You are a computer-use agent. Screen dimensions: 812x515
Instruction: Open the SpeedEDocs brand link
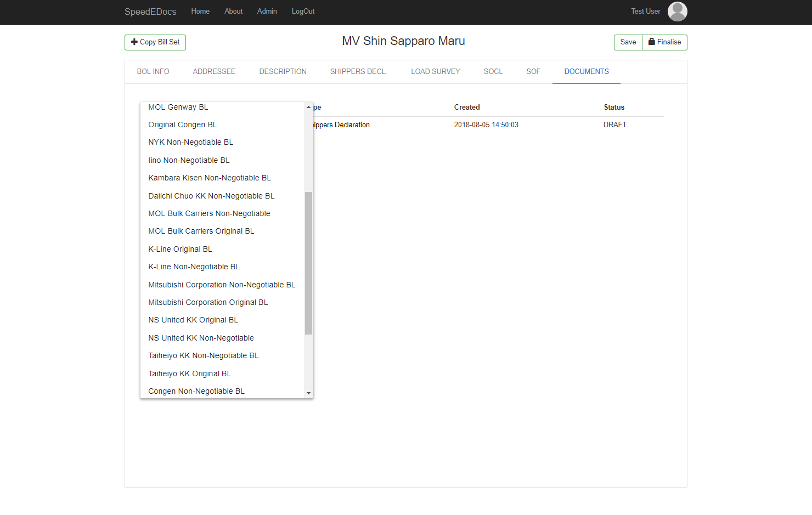click(x=150, y=12)
